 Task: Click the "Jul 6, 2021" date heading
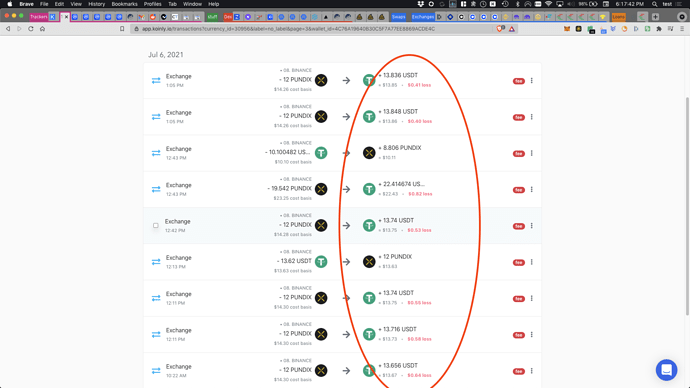165,55
